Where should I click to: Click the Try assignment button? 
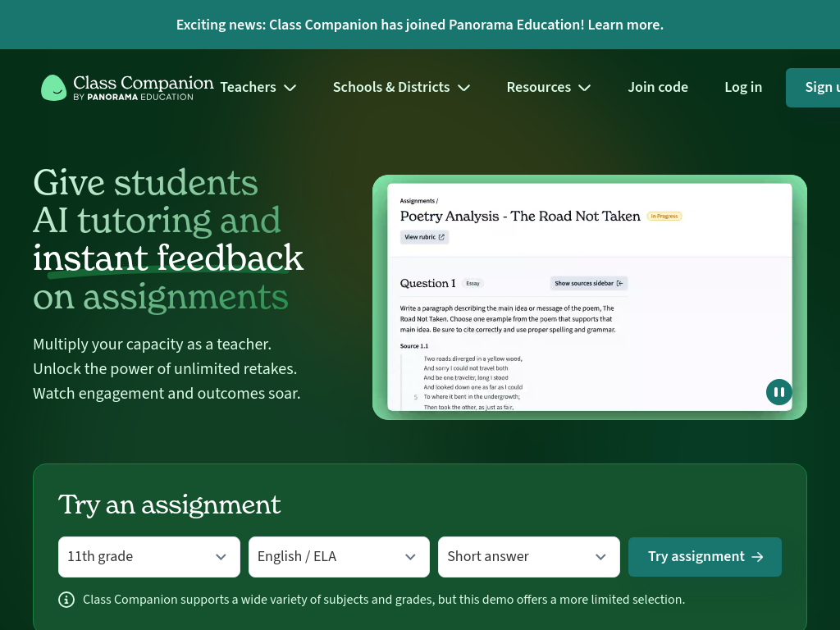click(705, 557)
